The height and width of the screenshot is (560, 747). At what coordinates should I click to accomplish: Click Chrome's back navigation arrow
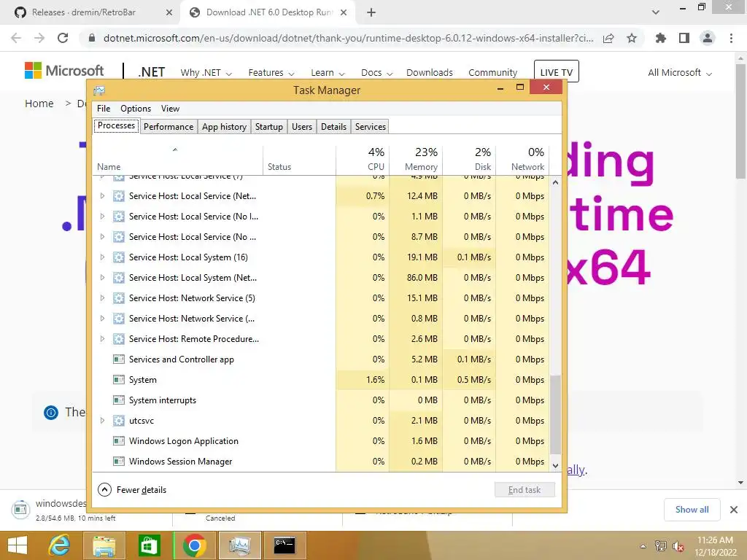coord(16,38)
